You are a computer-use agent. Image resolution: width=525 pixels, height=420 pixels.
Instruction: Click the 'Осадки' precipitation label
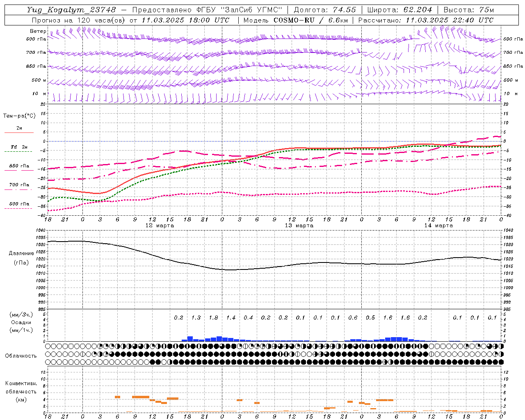(x=21, y=322)
